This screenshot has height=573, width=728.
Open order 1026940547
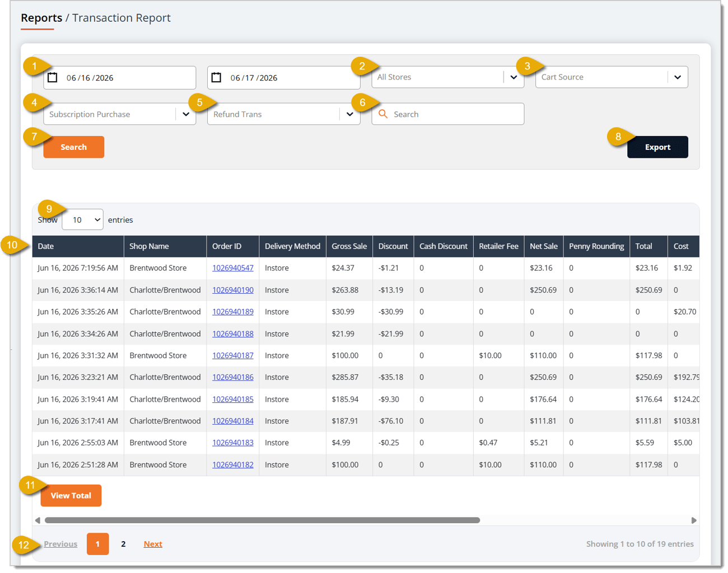233,268
